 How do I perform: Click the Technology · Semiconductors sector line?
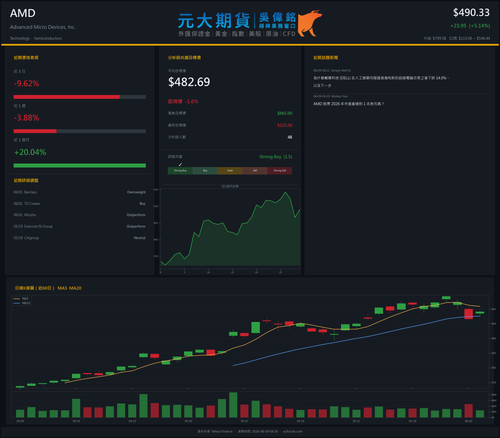click(x=36, y=38)
